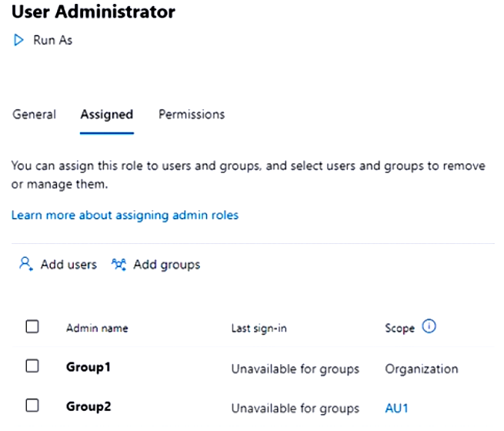Open the Group2 admin entry

[88, 407]
